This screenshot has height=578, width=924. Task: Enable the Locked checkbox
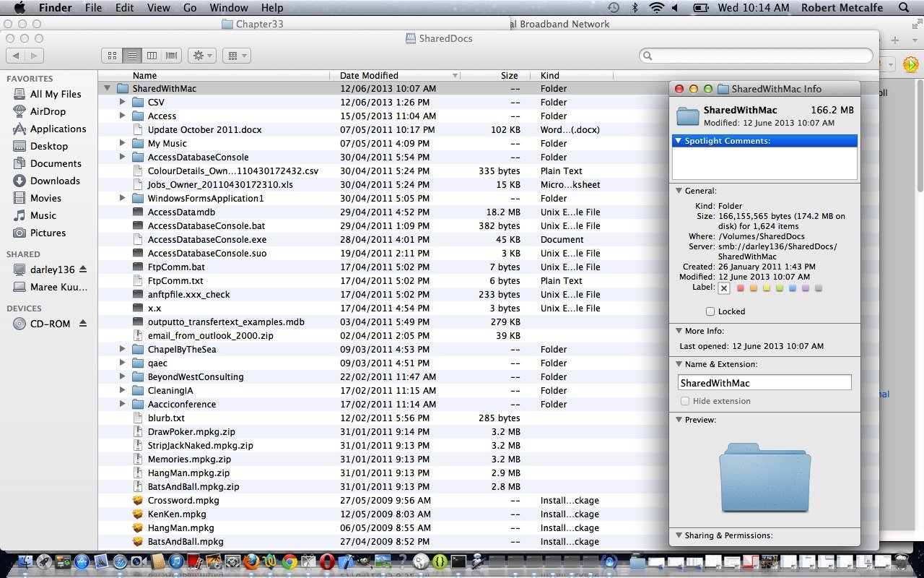(710, 311)
